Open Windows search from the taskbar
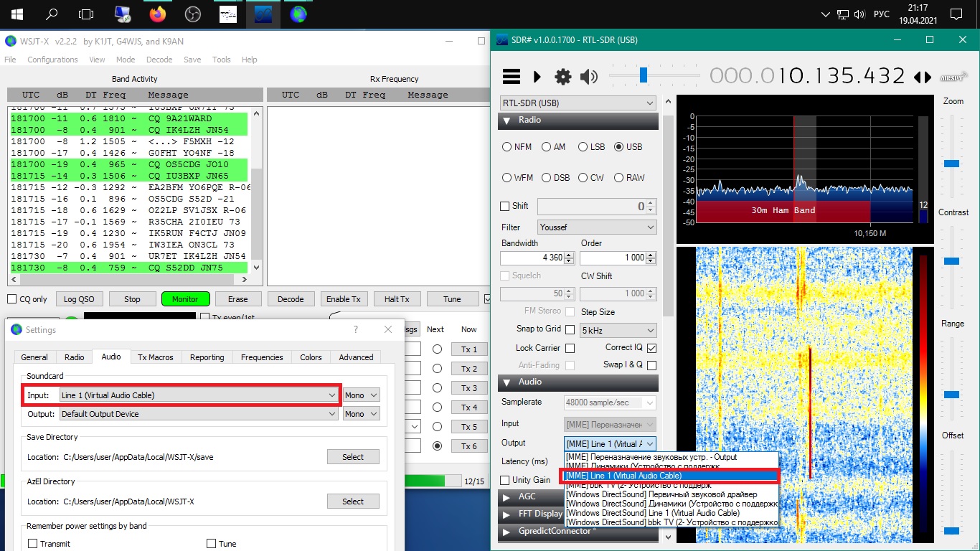This screenshot has height=551, width=980. [x=52, y=14]
